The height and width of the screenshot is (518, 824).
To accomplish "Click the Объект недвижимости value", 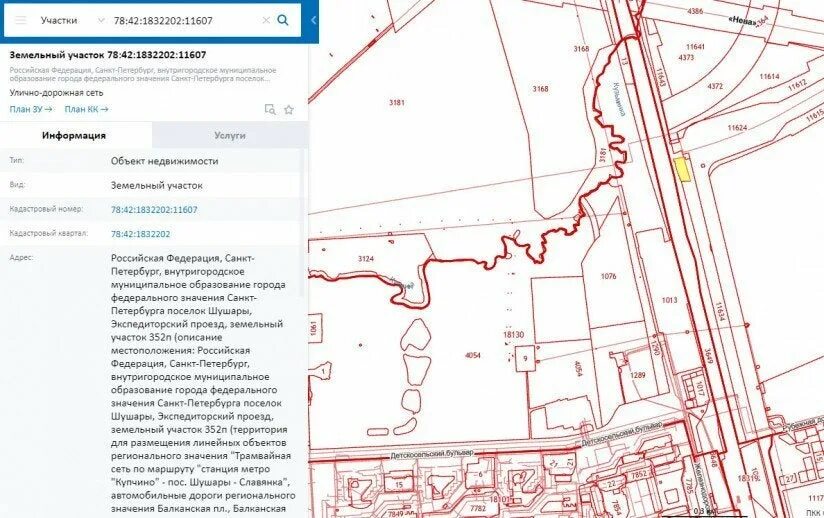I will 164,161.
